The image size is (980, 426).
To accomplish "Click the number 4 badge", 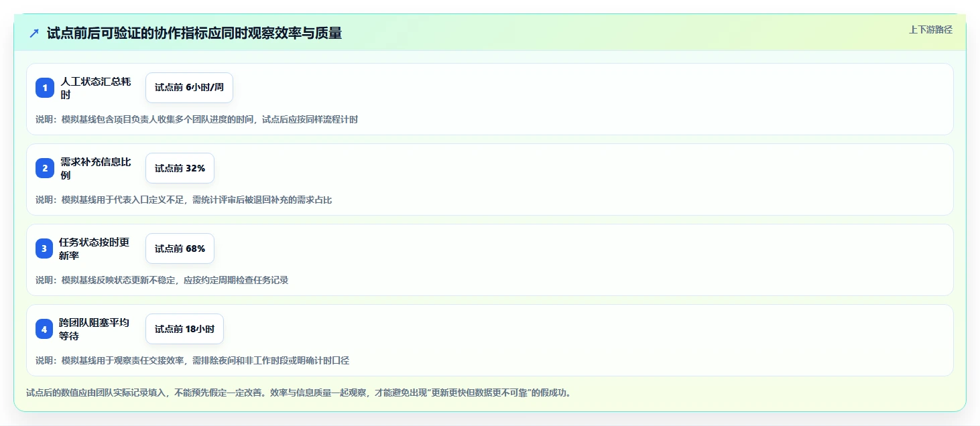I will click(45, 329).
